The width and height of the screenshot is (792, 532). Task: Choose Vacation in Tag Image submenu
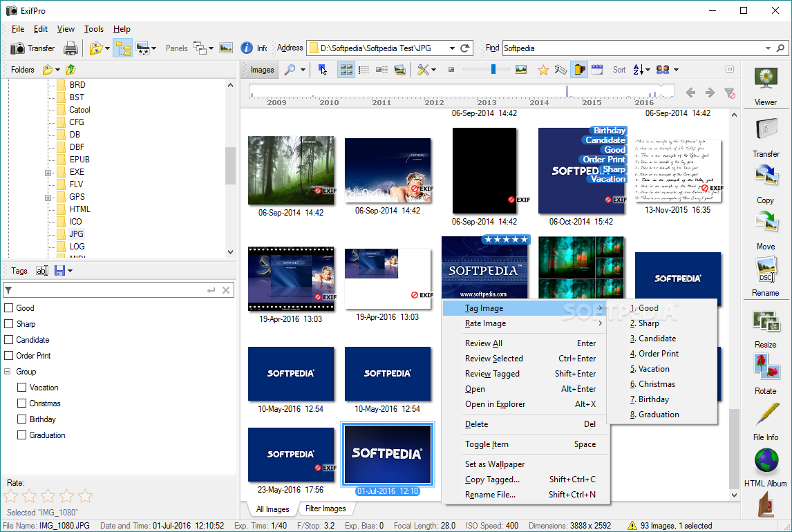coord(661,369)
